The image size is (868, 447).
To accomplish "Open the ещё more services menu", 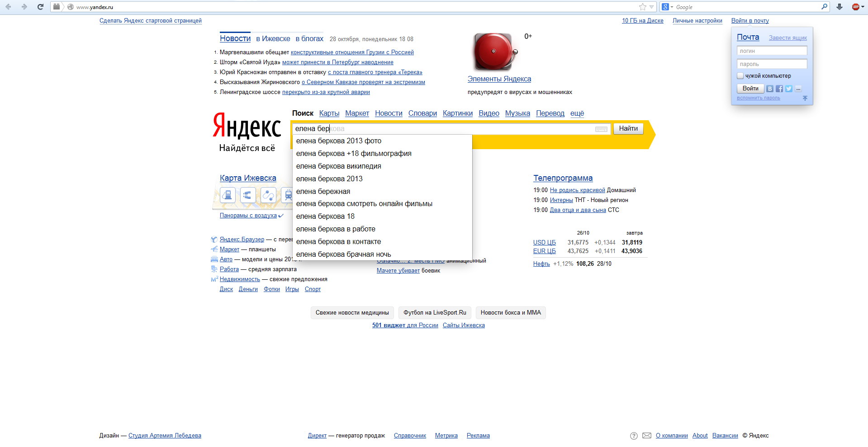I will pyautogui.click(x=577, y=113).
